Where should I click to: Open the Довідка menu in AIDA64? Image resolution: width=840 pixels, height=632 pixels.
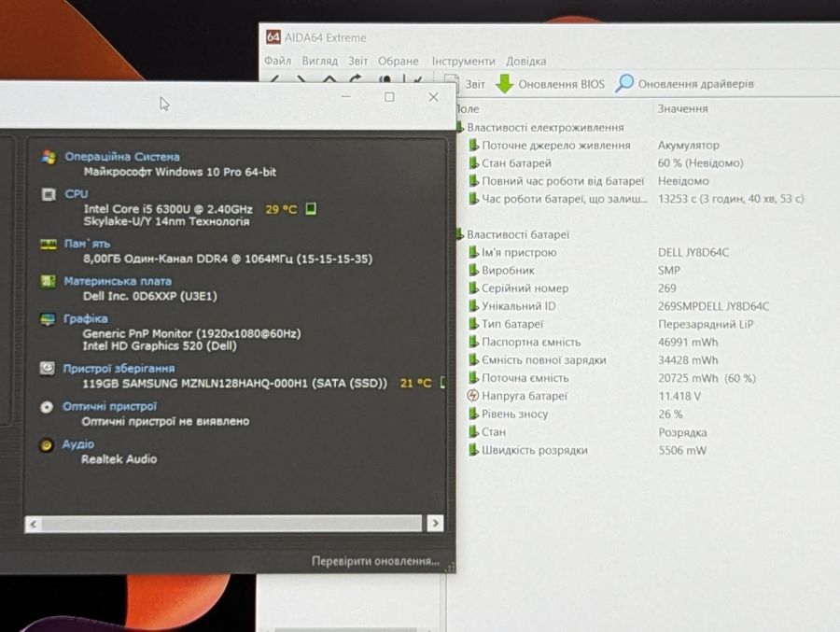(525, 61)
